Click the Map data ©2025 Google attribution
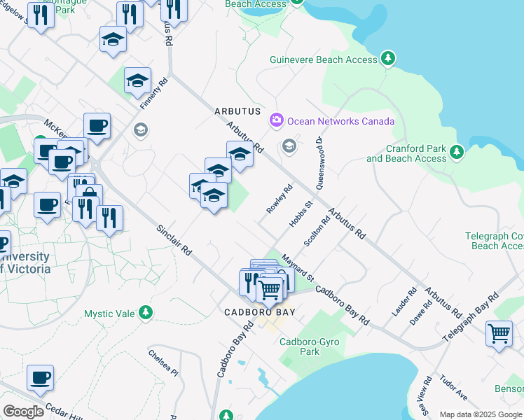The height and width of the screenshot is (420, 524). (481, 415)
